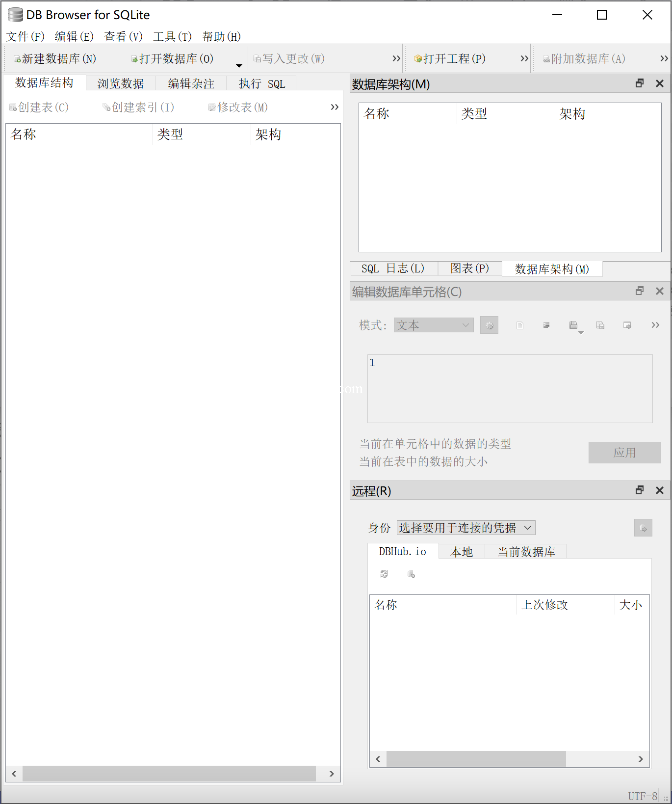Click the print icon in the cell editor toolbar
The image size is (672, 804).
[573, 325]
